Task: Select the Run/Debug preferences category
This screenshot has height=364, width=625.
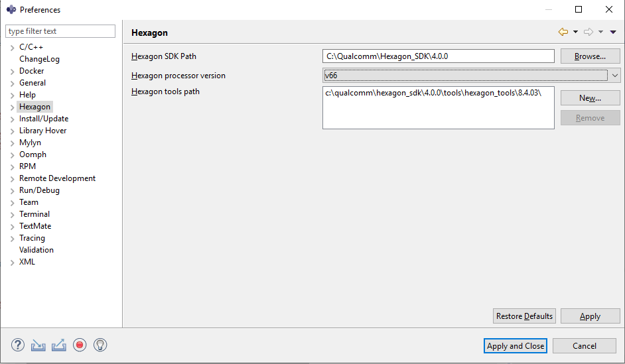Action: point(39,190)
